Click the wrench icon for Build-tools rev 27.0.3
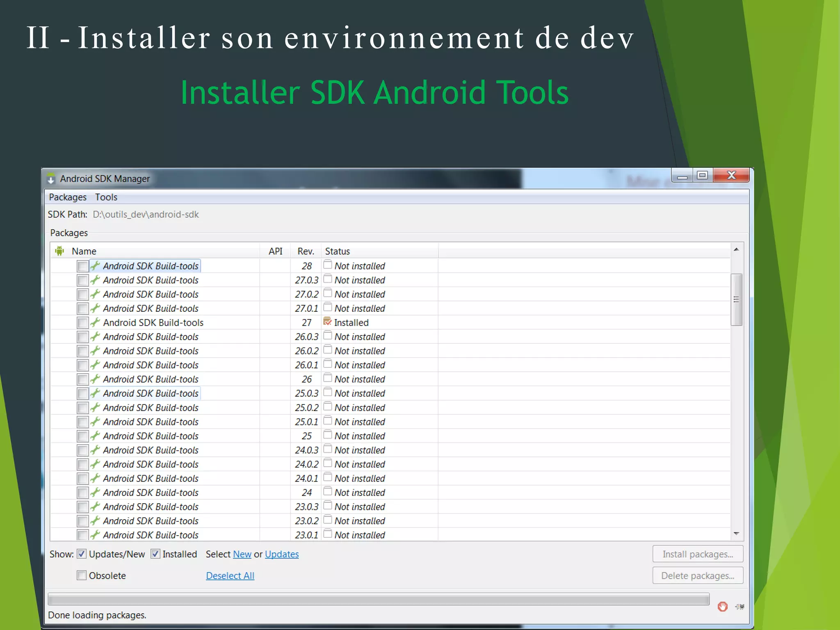 pos(95,280)
